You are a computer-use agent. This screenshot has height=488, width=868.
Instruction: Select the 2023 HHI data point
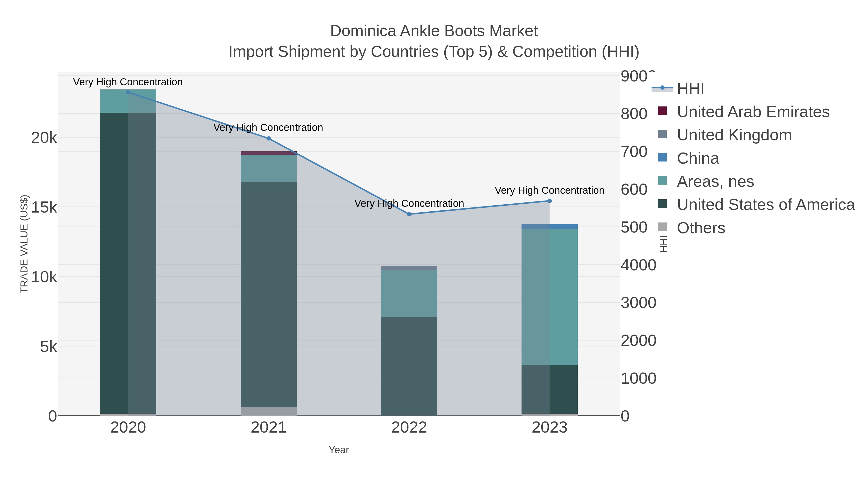click(x=549, y=201)
